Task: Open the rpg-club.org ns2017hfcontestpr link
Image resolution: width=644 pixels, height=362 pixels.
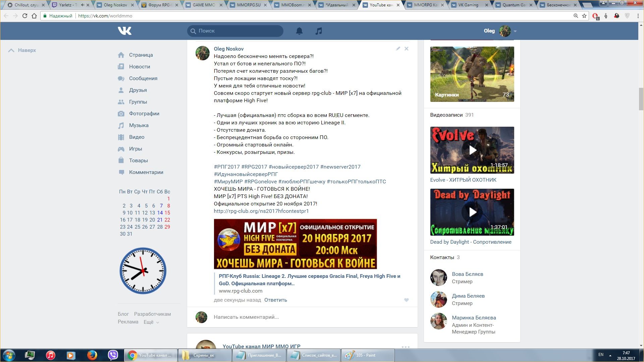Action: 261,211
